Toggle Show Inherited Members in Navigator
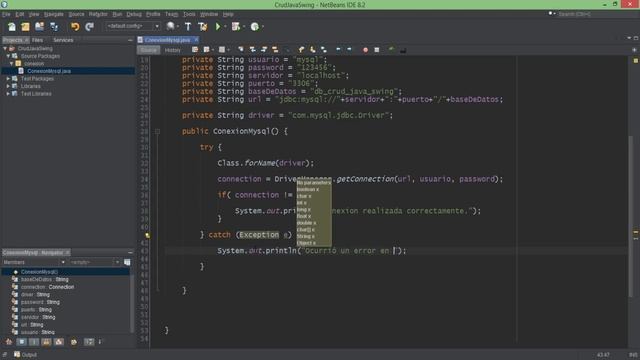 9,342
